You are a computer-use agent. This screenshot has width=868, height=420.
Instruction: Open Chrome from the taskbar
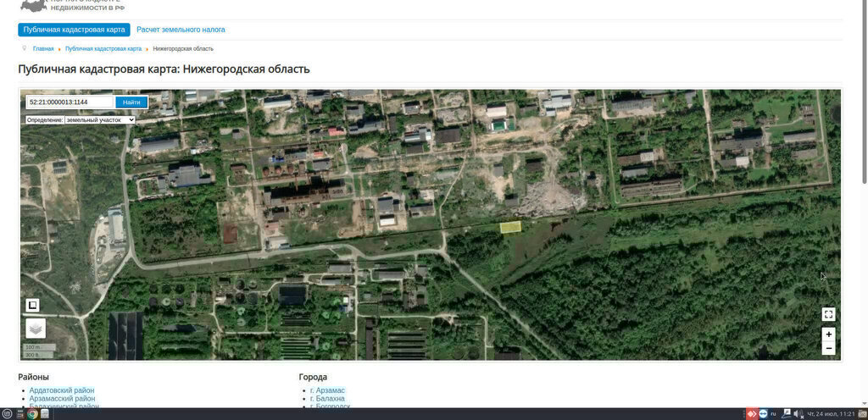[x=32, y=414]
